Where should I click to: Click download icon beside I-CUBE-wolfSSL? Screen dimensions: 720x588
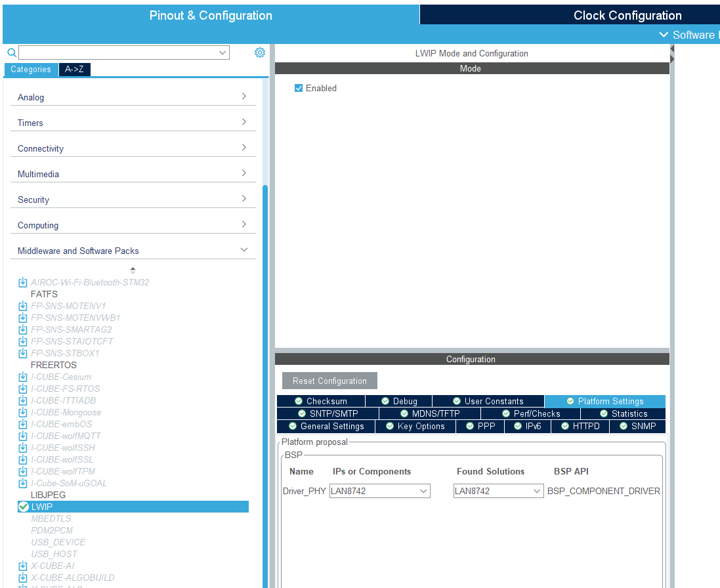(x=23, y=460)
